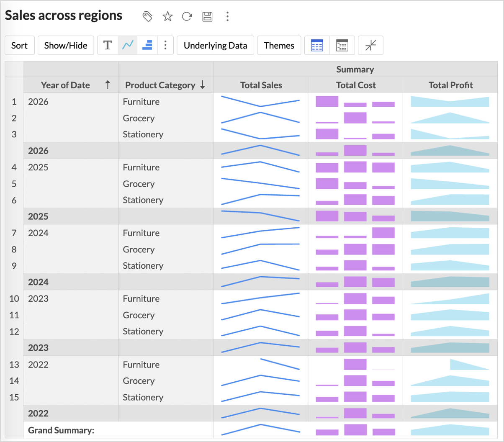Click the tag icon beside the title

(147, 16)
